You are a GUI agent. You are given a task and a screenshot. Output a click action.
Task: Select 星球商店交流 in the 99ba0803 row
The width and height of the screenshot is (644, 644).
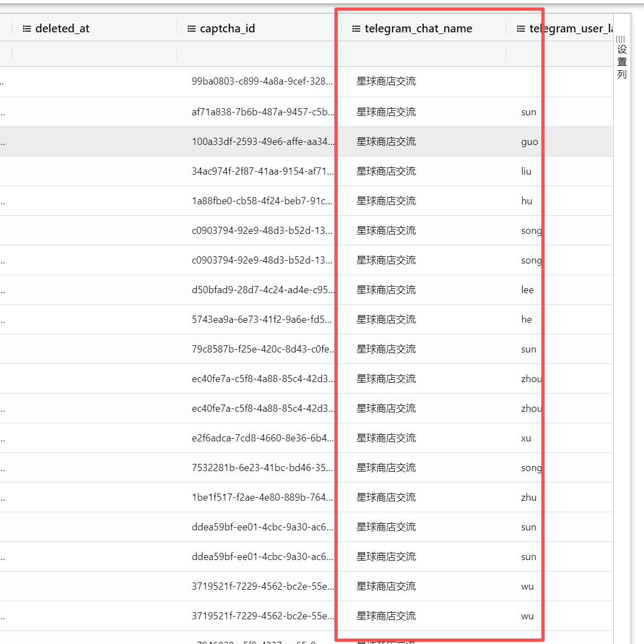click(x=386, y=81)
